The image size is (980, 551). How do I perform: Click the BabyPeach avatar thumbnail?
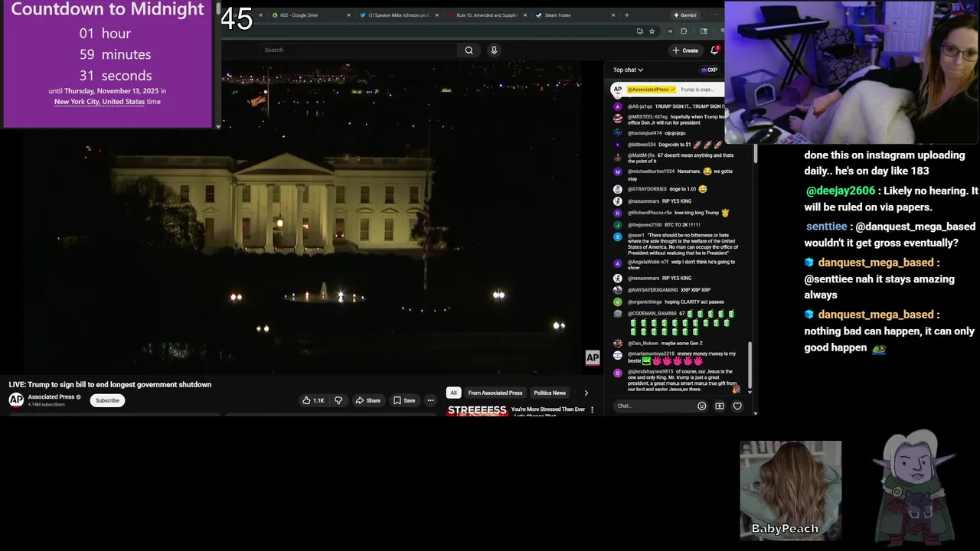[790, 490]
